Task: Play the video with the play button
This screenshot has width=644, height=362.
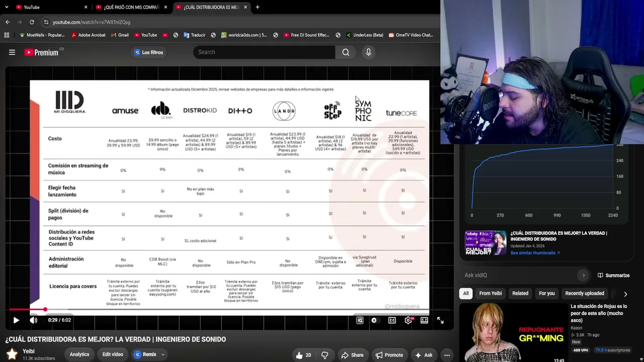Action: click(16, 320)
